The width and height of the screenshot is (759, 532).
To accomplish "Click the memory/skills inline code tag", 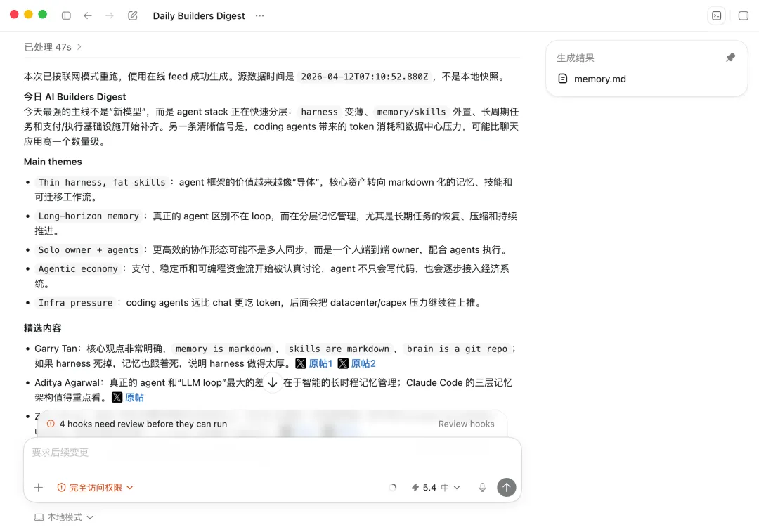I will (411, 112).
